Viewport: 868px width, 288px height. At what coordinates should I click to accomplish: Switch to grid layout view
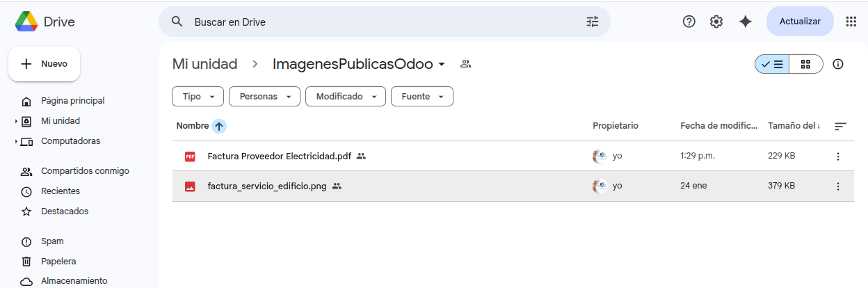click(805, 64)
